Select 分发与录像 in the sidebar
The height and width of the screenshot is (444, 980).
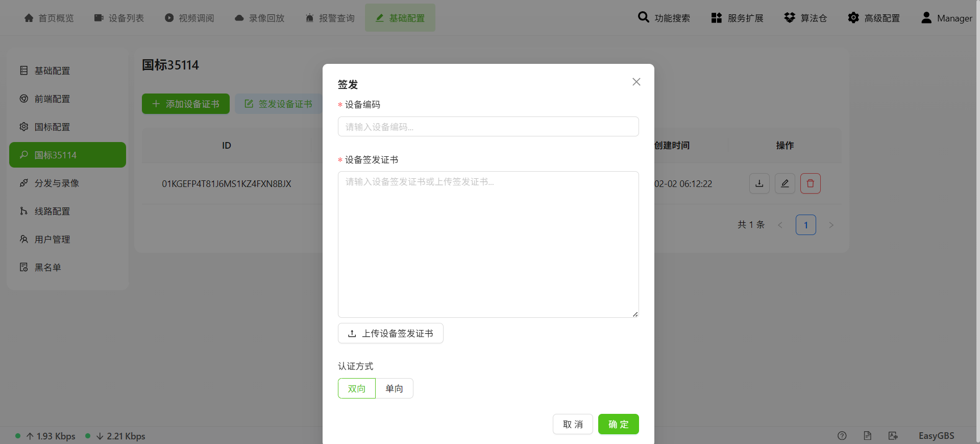[67, 183]
